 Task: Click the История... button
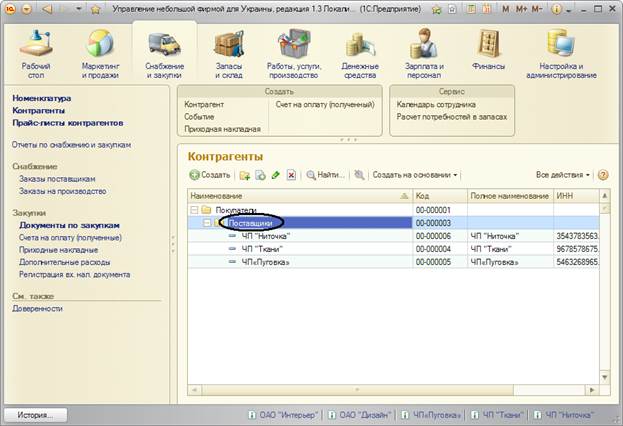pyautogui.click(x=35, y=415)
